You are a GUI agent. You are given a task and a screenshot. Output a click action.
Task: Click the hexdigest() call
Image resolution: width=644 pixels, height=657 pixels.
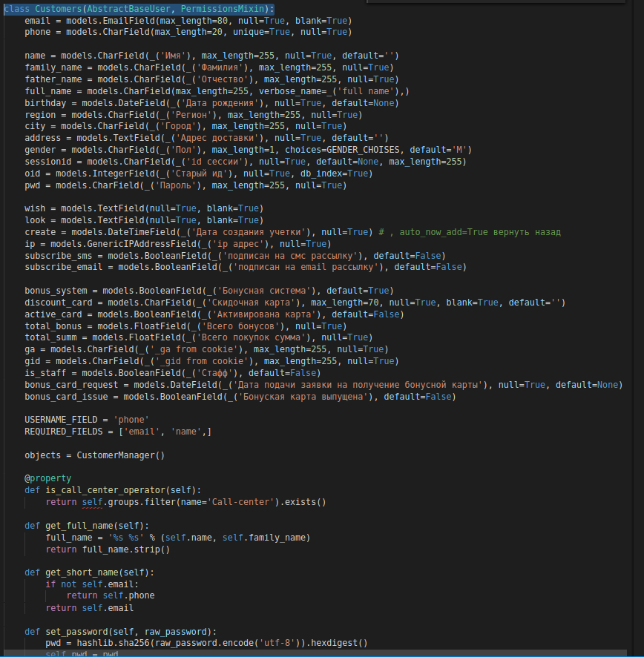coord(340,643)
